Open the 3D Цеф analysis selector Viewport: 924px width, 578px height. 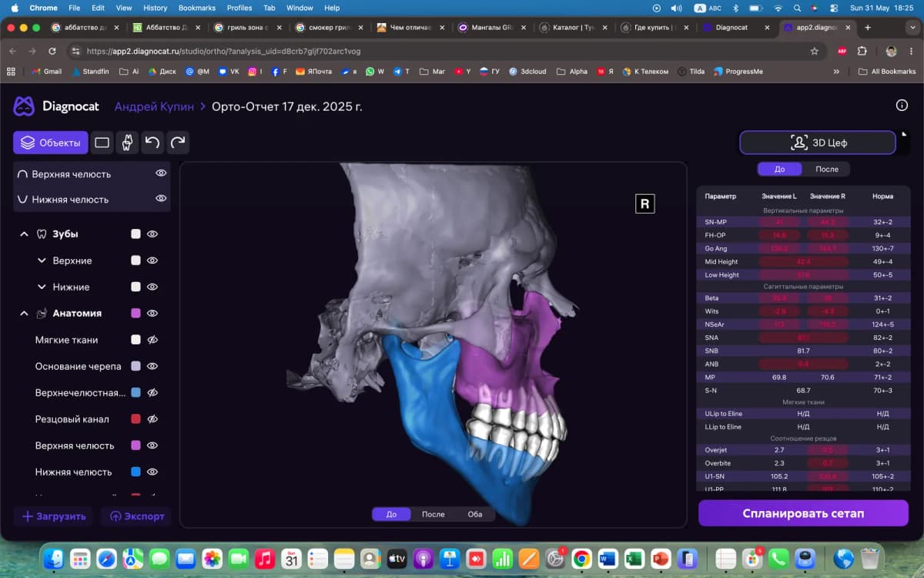pyautogui.click(x=818, y=143)
